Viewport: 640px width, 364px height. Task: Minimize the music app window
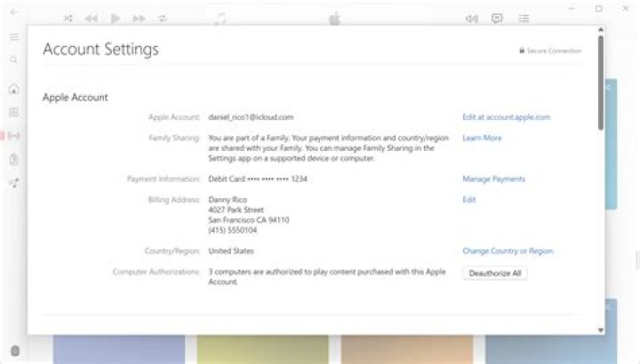coord(572,9)
